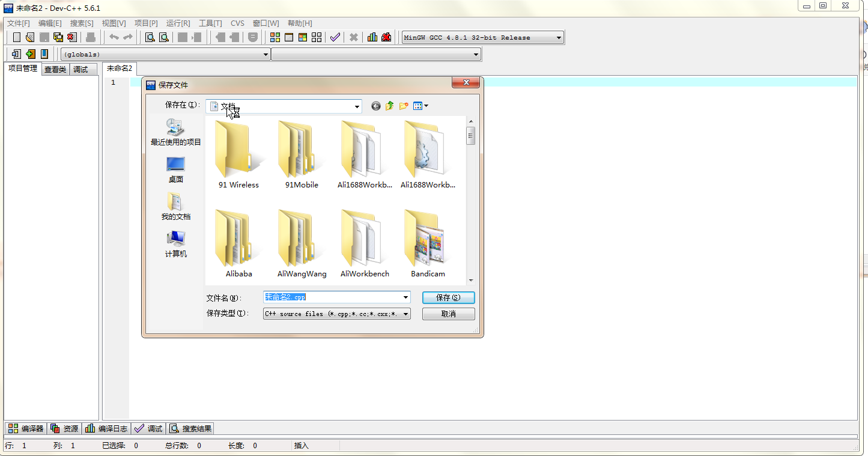Click the Undo arrow in the toolbar
868x456 pixels.
pyautogui.click(x=114, y=37)
